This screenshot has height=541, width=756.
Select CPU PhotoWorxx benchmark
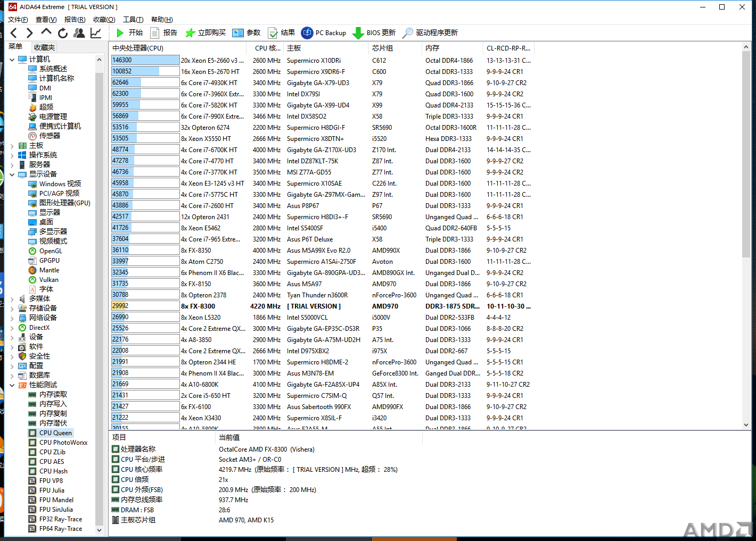pos(58,443)
